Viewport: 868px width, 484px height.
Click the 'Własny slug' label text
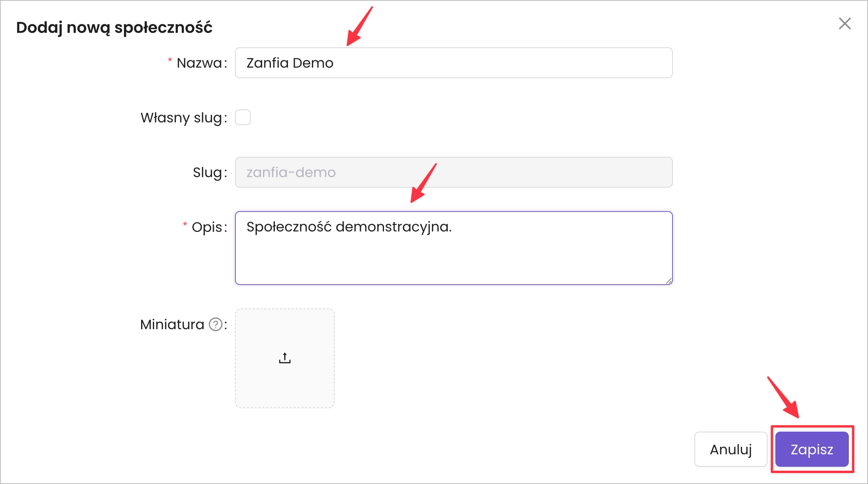[x=182, y=118]
